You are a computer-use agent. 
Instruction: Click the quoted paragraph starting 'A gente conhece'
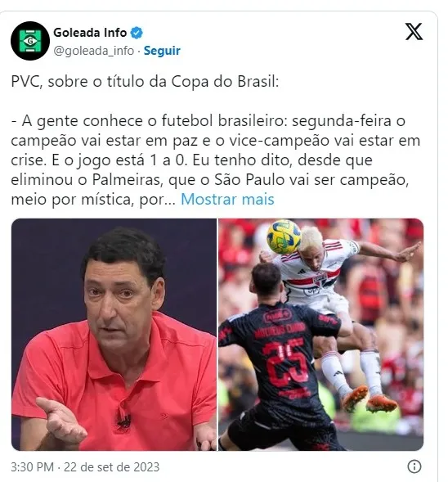(216, 160)
